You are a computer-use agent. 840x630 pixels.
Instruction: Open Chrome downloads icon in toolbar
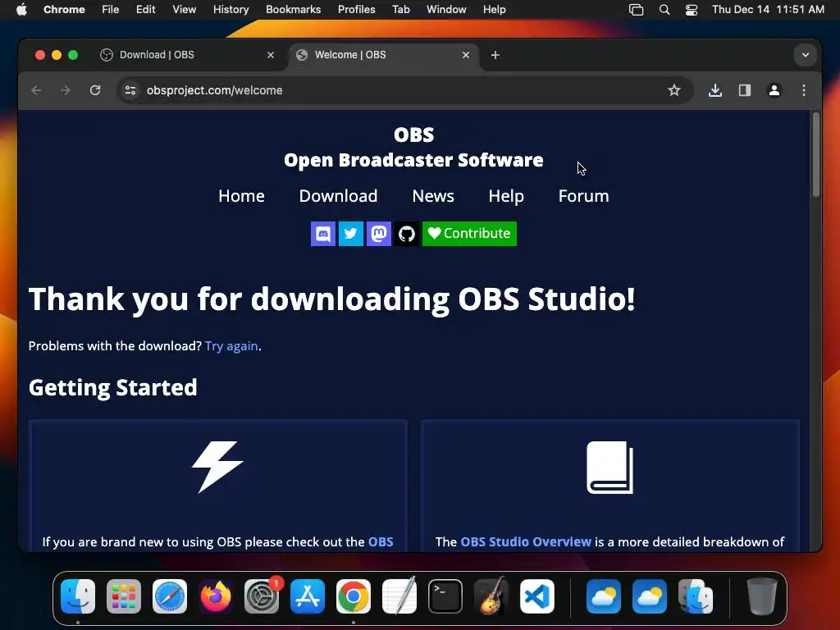(x=715, y=90)
